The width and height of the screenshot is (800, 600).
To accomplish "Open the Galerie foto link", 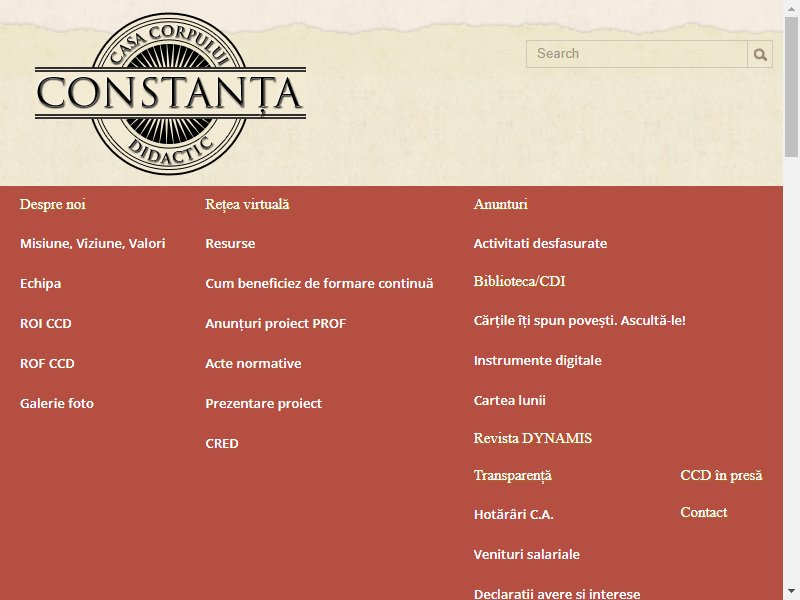I will tap(57, 404).
